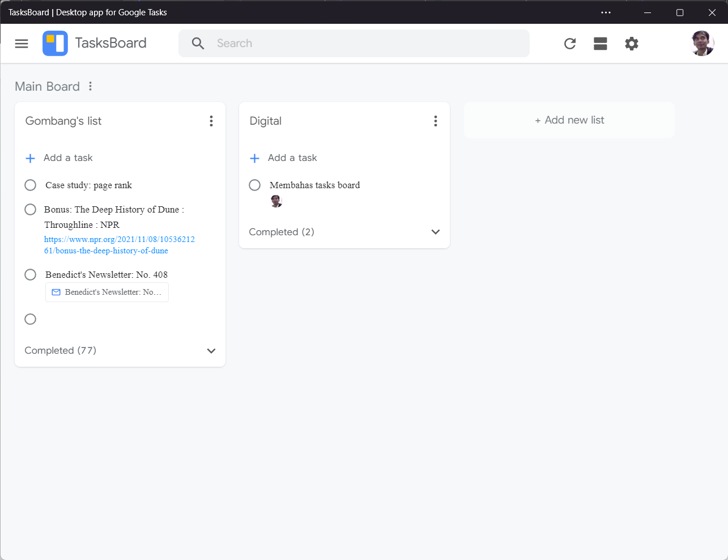Viewport: 728px width, 560px height.
Task: Select 'Case study: page rank' task text
Action: tap(89, 185)
